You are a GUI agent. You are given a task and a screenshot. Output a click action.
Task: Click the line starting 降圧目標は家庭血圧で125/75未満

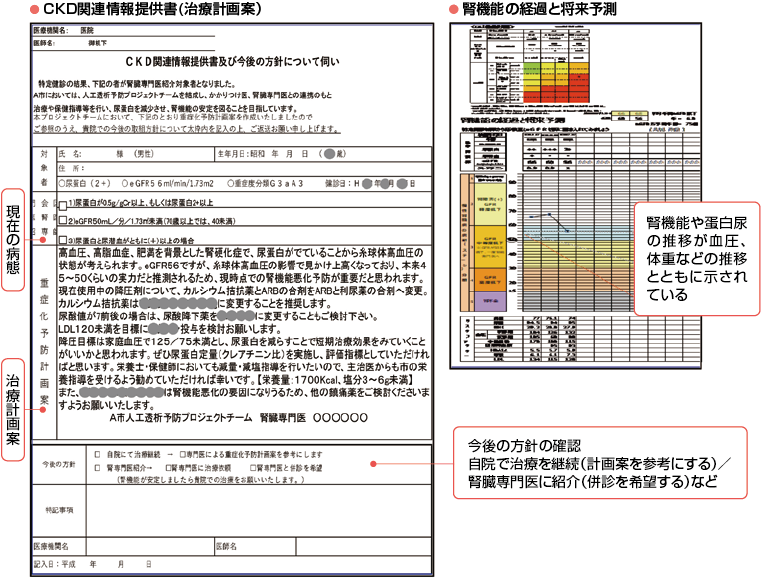[242, 342]
